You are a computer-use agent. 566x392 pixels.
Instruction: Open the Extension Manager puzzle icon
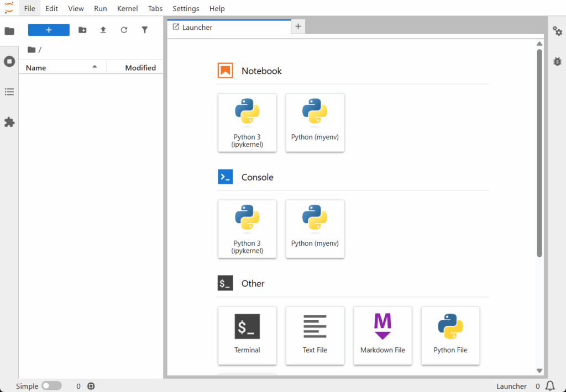(x=9, y=122)
